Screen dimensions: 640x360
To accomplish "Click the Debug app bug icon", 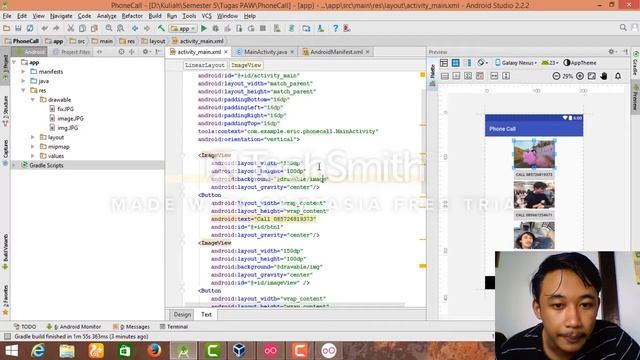I will [216, 28].
